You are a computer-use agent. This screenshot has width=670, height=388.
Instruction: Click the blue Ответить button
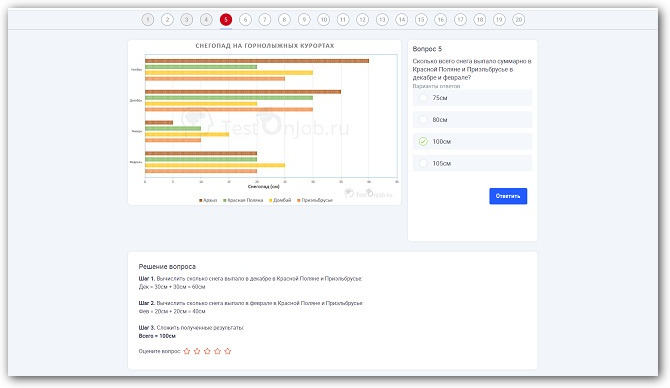click(x=508, y=196)
